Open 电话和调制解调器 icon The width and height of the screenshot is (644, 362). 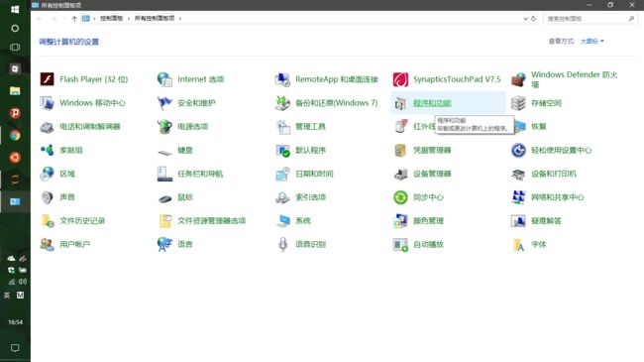pyautogui.click(x=47, y=126)
